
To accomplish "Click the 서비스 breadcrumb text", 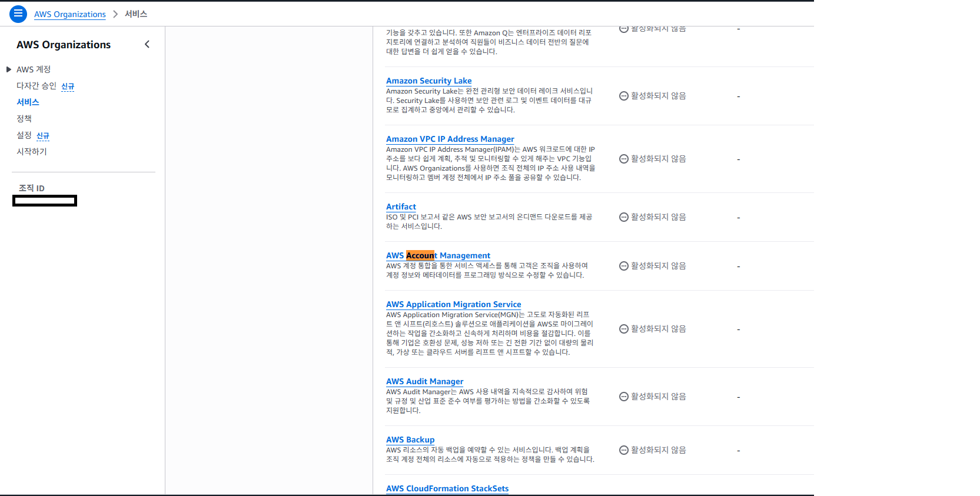I will click(136, 14).
